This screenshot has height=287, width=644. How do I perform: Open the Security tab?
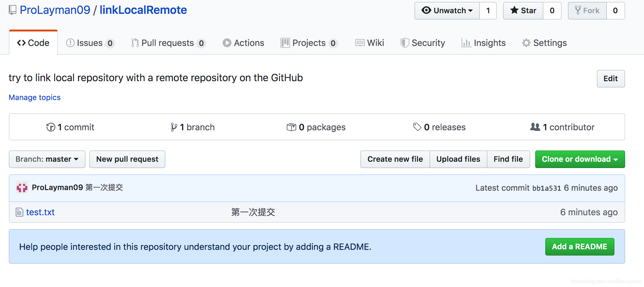coord(423,43)
